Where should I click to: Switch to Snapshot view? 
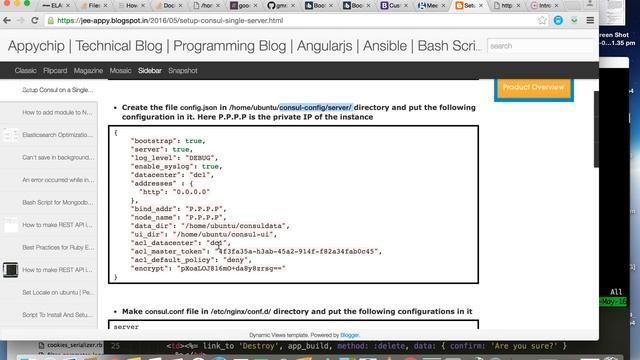tap(183, 71)
